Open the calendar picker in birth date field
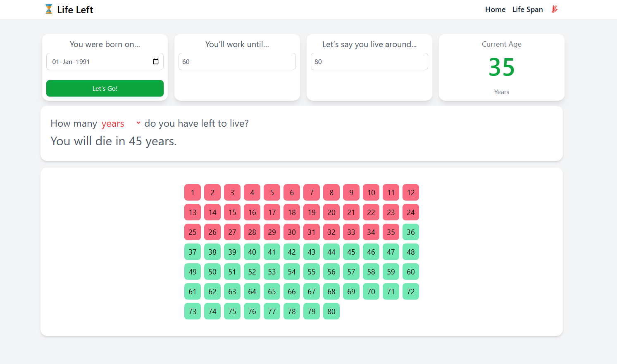 pos(156,61)
